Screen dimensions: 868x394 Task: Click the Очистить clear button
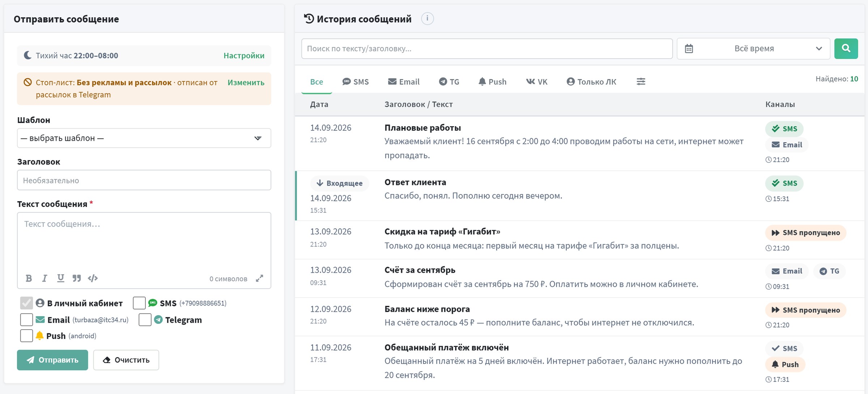coord(126,360)
